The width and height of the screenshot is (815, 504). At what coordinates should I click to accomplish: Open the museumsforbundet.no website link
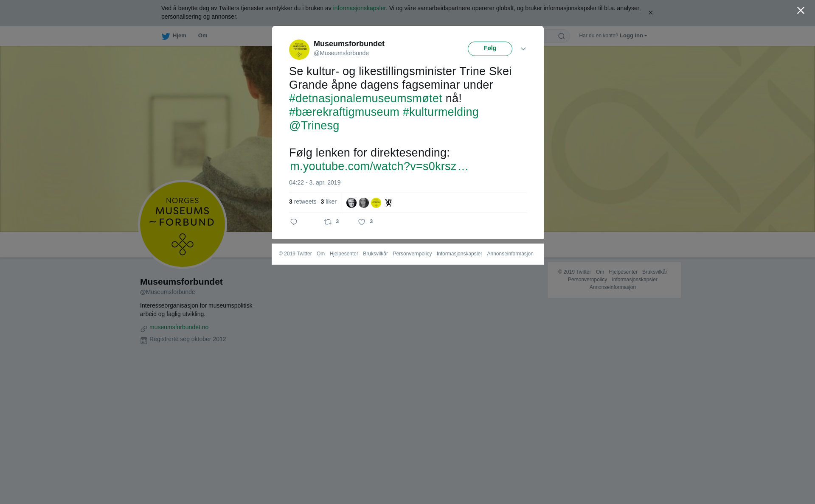179,327
